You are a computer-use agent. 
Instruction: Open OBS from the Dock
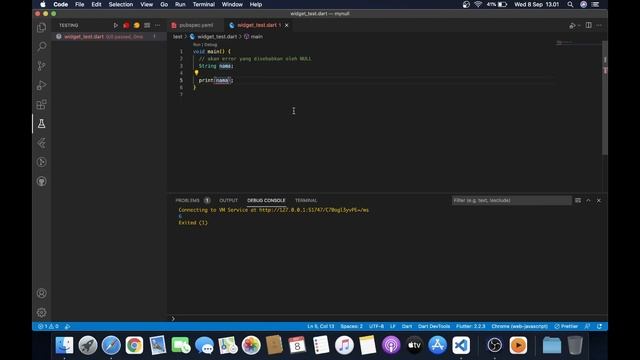click(x=495, y=345)
